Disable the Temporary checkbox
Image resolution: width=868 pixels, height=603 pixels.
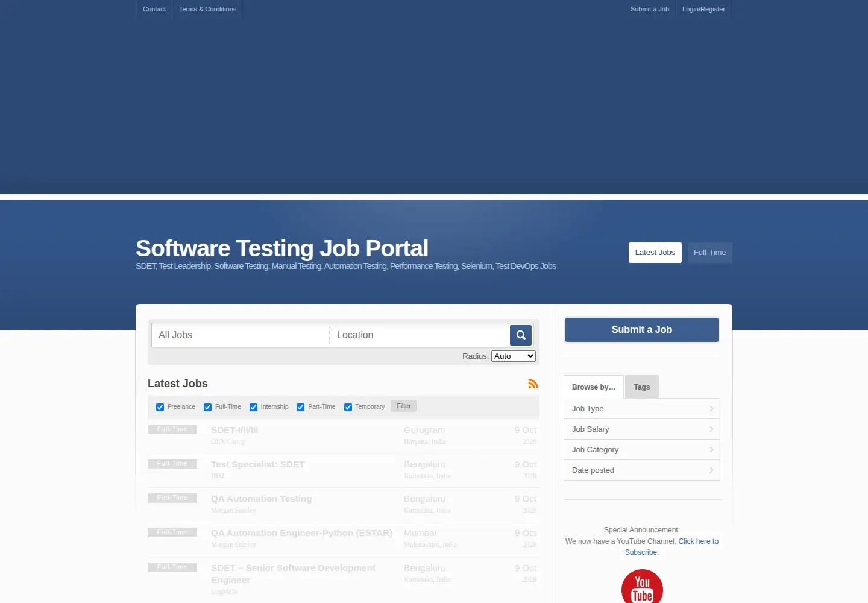pos(348,408)
